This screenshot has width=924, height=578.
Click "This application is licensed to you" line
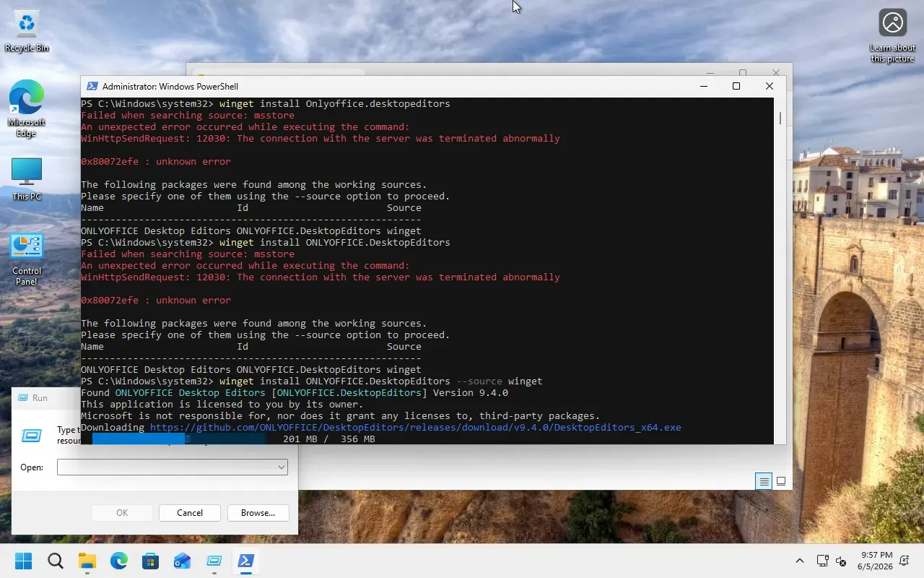(x=222, y=405)
